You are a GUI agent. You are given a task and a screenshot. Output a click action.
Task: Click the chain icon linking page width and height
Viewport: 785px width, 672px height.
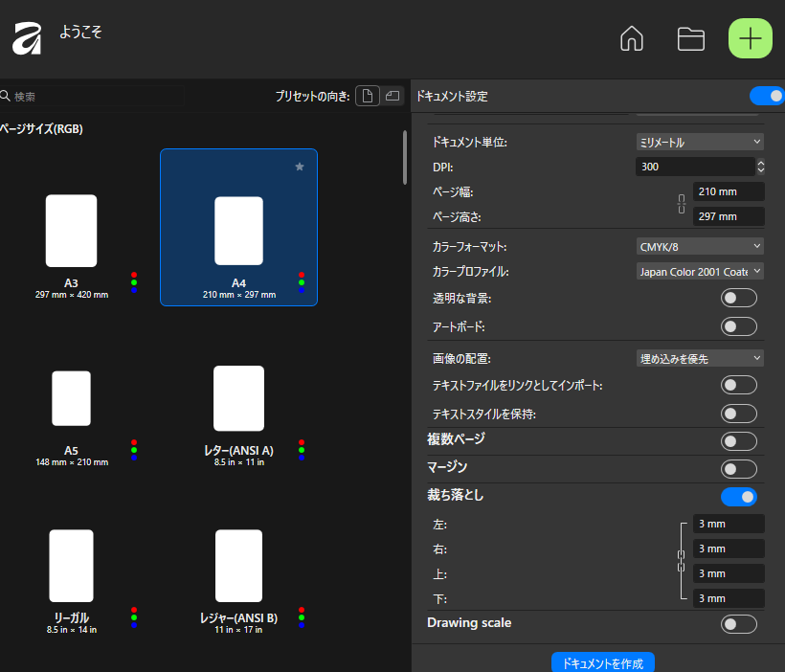click(682, 203)
